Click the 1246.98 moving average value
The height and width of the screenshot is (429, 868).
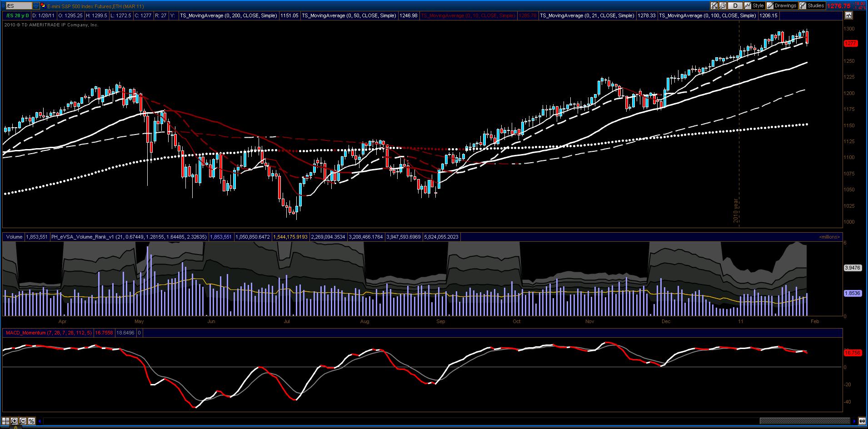click(x=408, y=15)
